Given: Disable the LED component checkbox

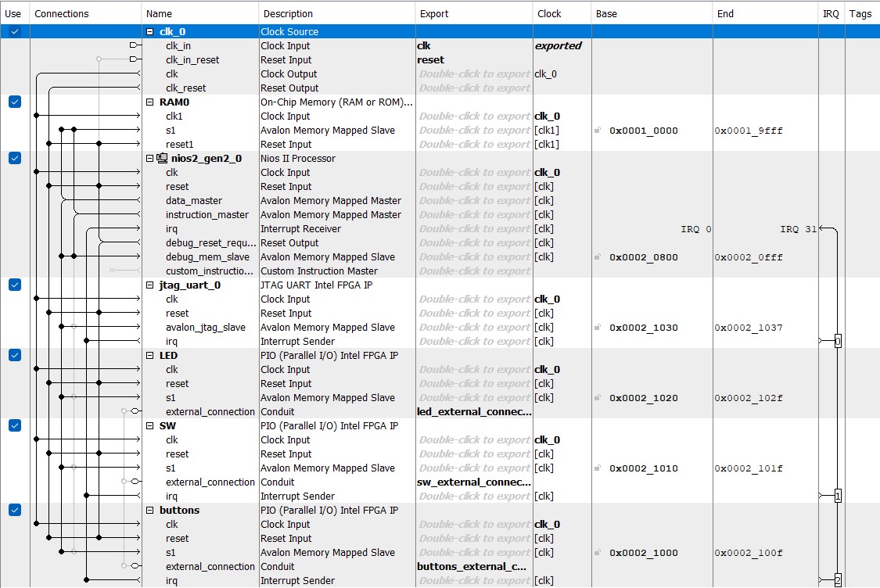Looking at the screenshot, I should pos(15,355).
